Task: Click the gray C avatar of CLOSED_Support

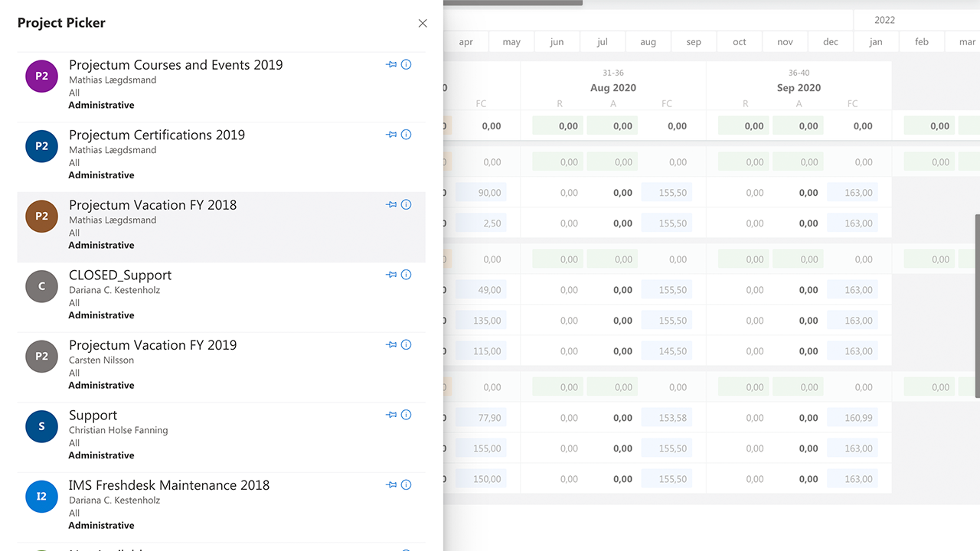Action: (x=41, y=286)
